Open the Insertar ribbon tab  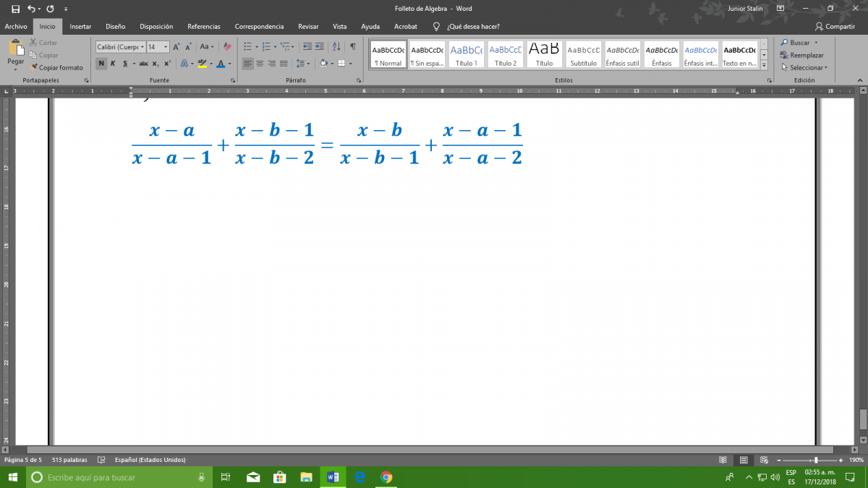[80, 26]
